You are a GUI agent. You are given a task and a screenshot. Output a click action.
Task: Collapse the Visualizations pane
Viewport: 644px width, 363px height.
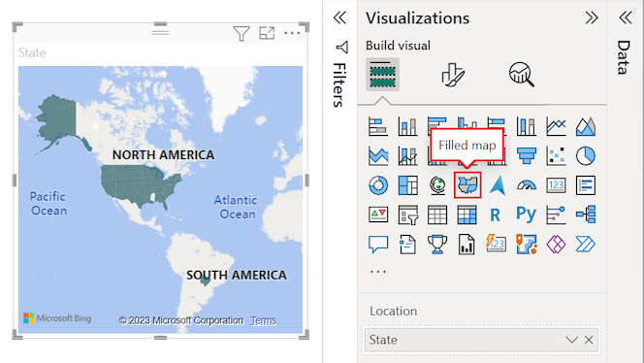(x=592, y=17)
